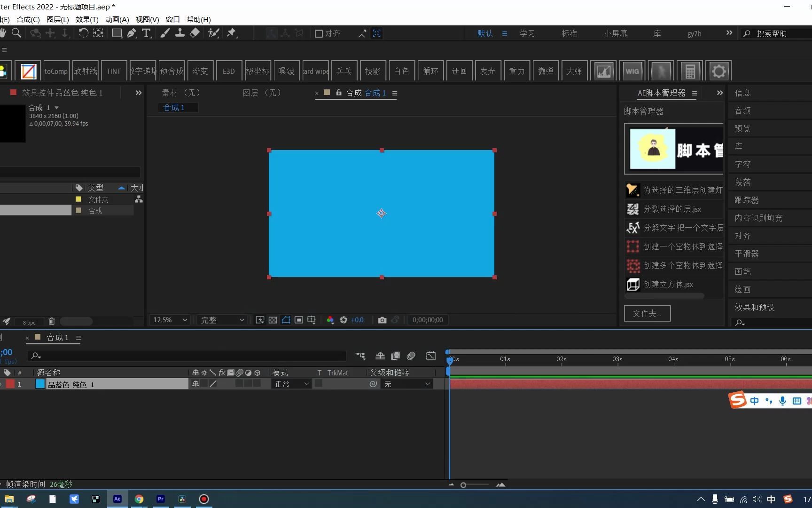The height and width of the screenshot is (508, 812).
Task: Open the parent layer dropdown showing 无
Action: 406,384
